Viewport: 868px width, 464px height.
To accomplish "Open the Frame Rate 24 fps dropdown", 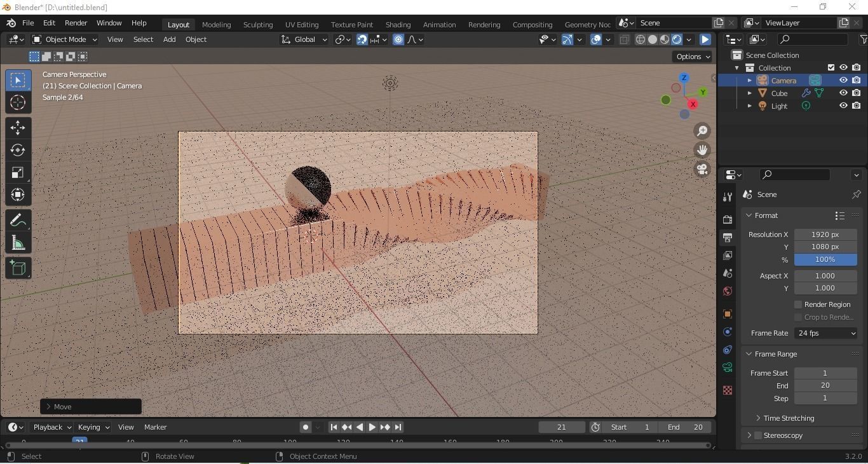I will 825,333.
